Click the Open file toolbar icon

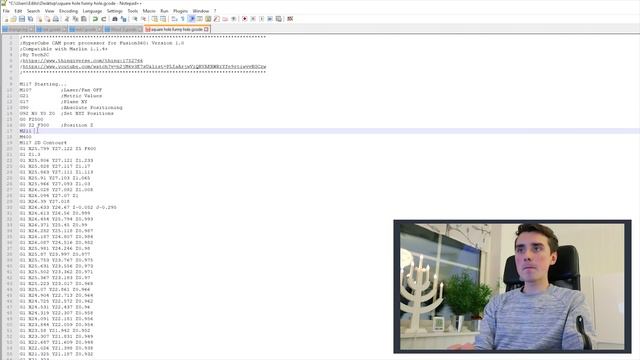point(13,19)
